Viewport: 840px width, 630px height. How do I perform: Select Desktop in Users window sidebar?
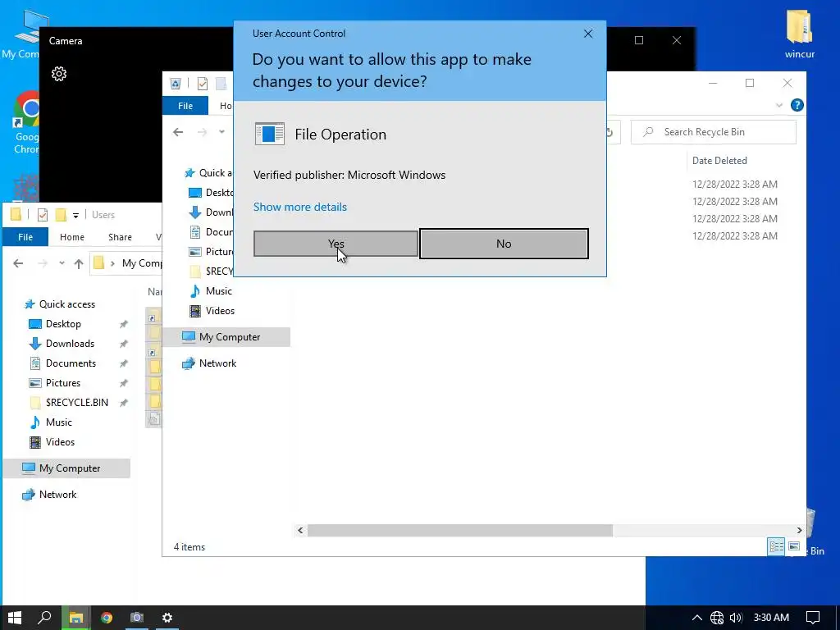tap(63, 324)
